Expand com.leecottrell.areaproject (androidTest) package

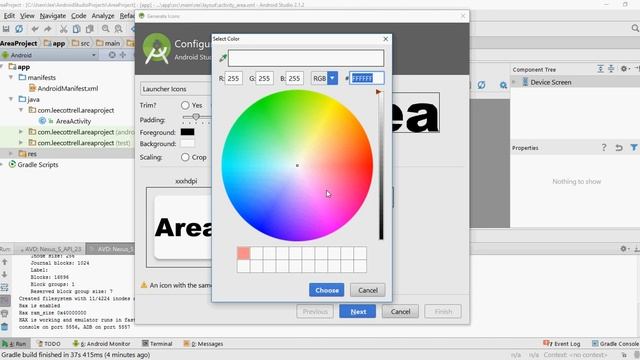tap(21, 132)
